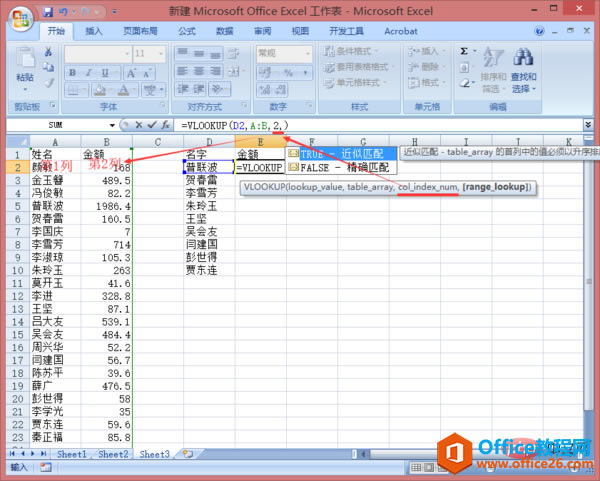600x481 pixels.
Task: Click col_index_num in formula tooltip
Action: point(427,187)
